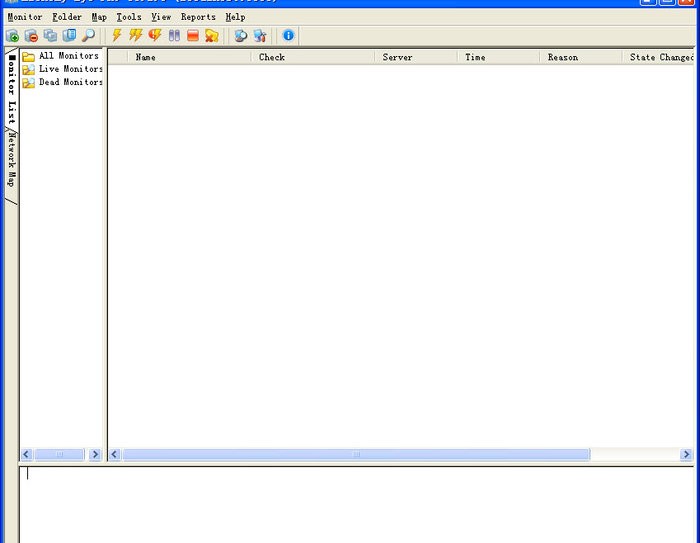Select the Dead Monitors folder
Image resolution: width=700 pixels, height=543 pixels.
(70, 82)
